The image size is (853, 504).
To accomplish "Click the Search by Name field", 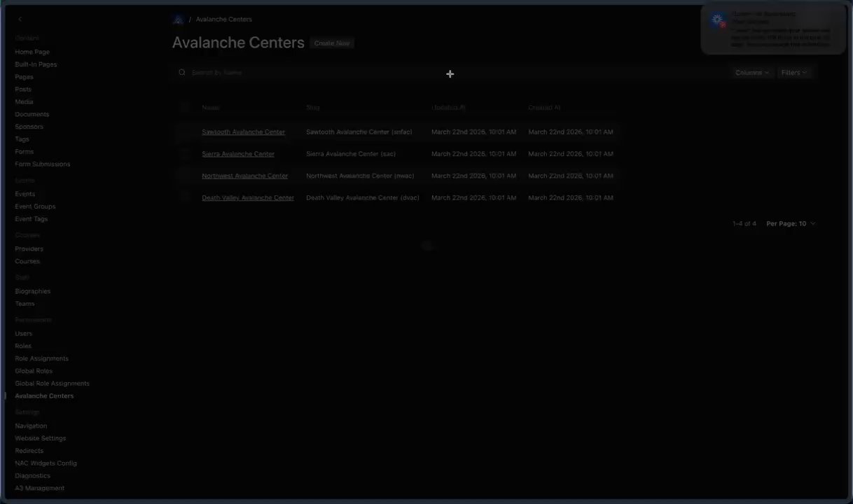I will [x=448, y=72].
